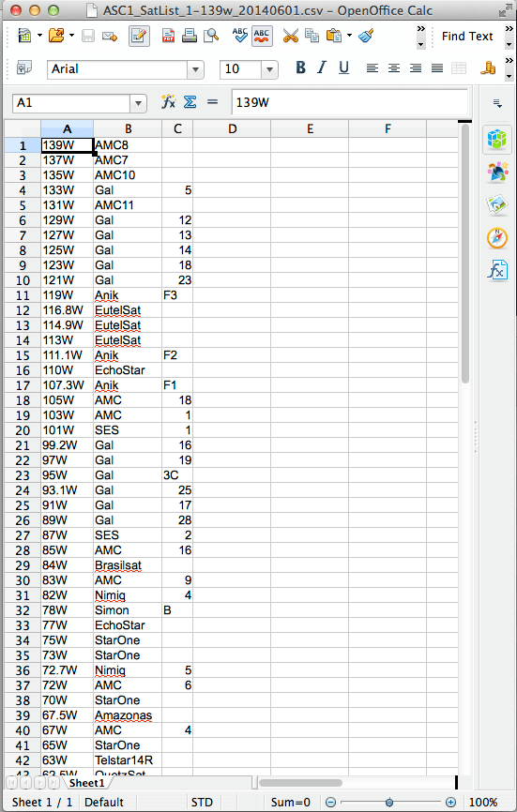Open Styles and Formatting icon
This screenshot has width=517, height=812.
(24, 68)
